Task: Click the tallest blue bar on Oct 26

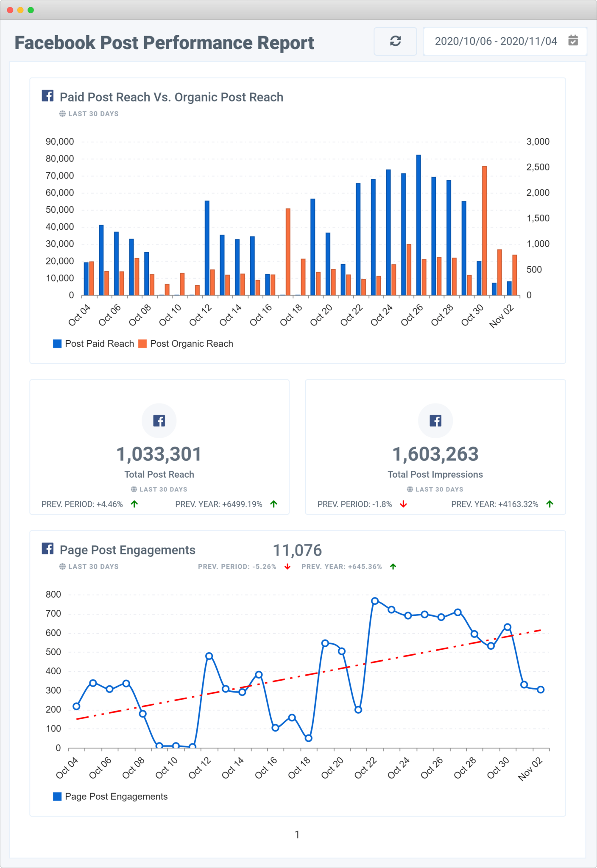Action: [418, 225]
